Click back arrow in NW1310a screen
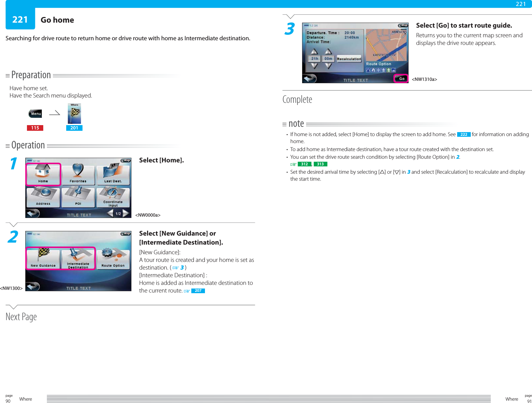 (310, 78)
